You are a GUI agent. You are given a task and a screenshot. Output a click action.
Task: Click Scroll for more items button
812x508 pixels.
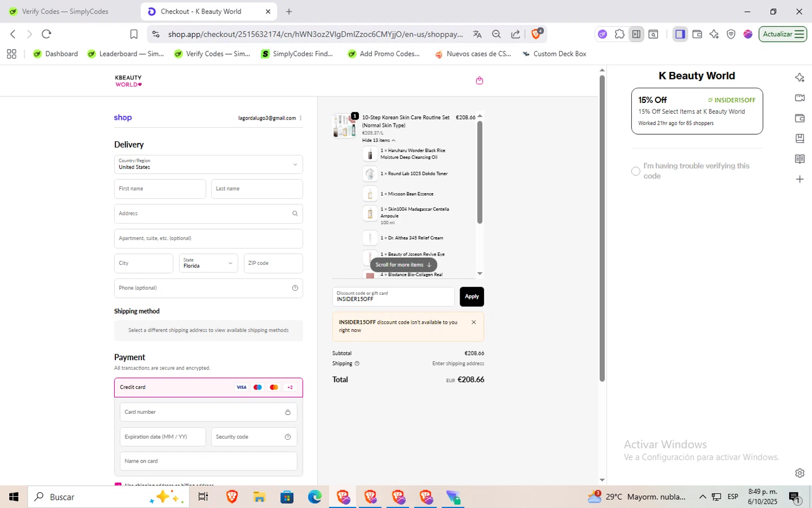coord(403,265)
